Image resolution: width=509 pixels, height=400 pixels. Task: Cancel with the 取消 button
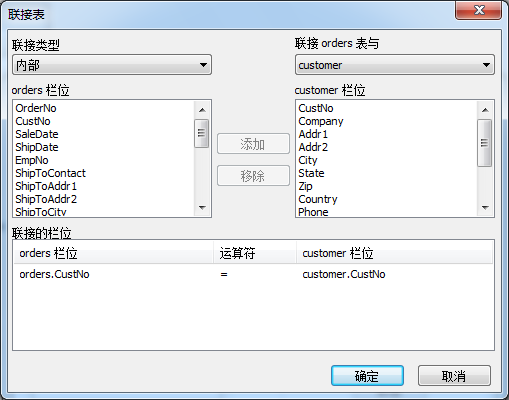tap(454, 376)
